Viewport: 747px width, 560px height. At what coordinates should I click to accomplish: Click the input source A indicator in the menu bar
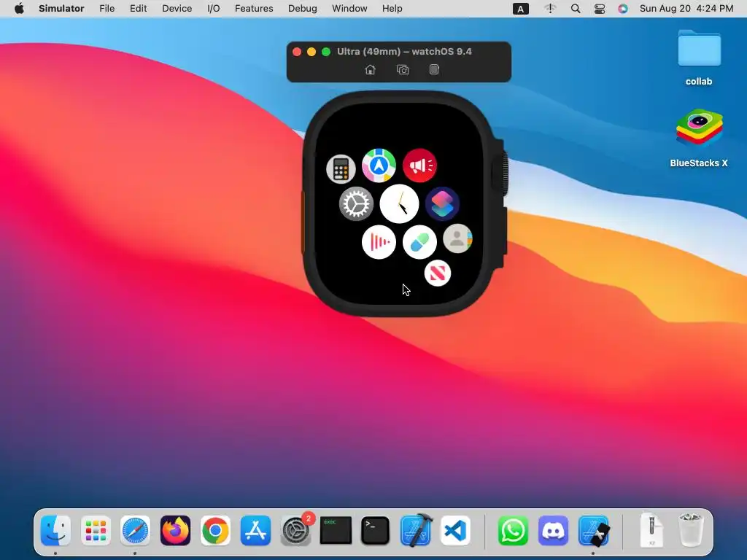[520, 9]
